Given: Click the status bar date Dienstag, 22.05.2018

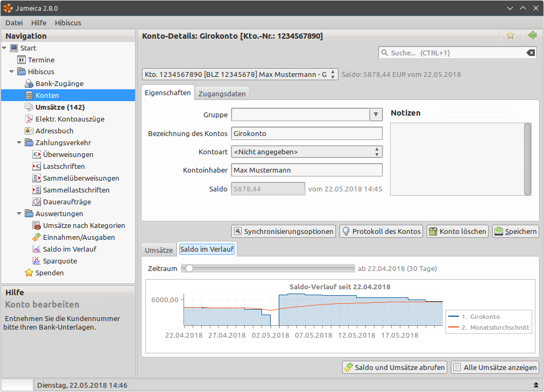Looking at the screenshot, I should 82,385.
